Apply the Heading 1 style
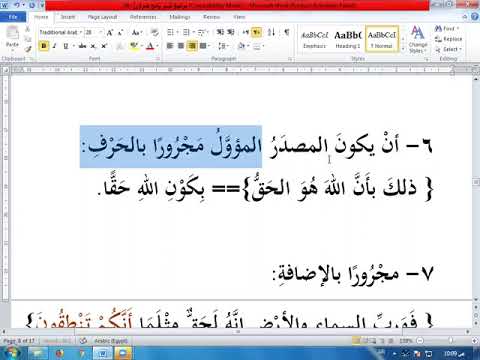This screenshot has height=360, width=480. click(x=348, y=39)
